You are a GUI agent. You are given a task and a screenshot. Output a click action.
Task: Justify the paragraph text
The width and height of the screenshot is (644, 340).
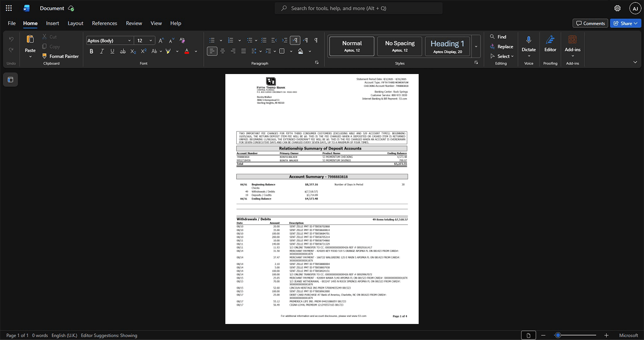click(x=243, y=51)
